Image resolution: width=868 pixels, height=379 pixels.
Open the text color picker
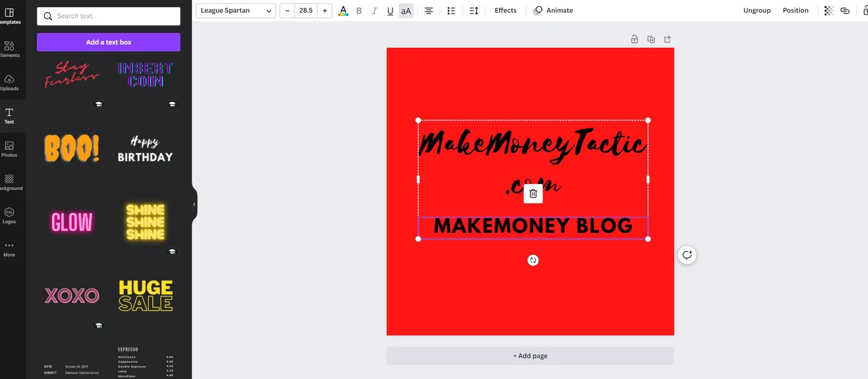343,10
